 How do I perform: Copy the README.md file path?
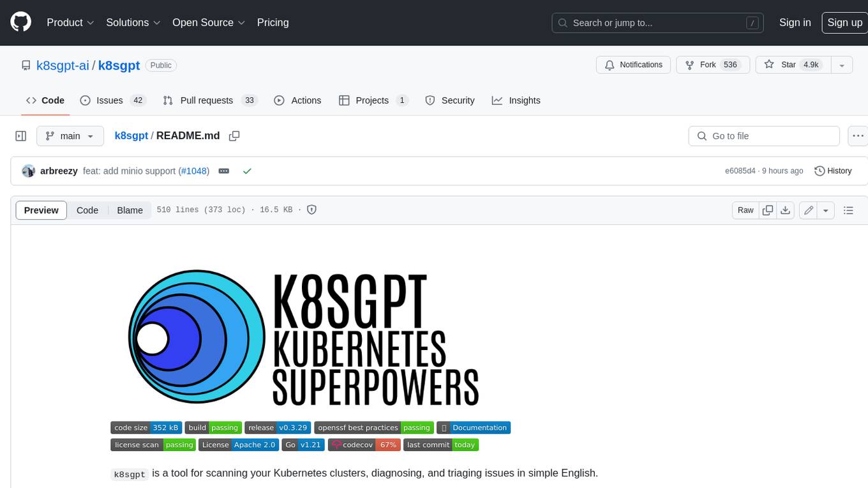pos(234,136)
